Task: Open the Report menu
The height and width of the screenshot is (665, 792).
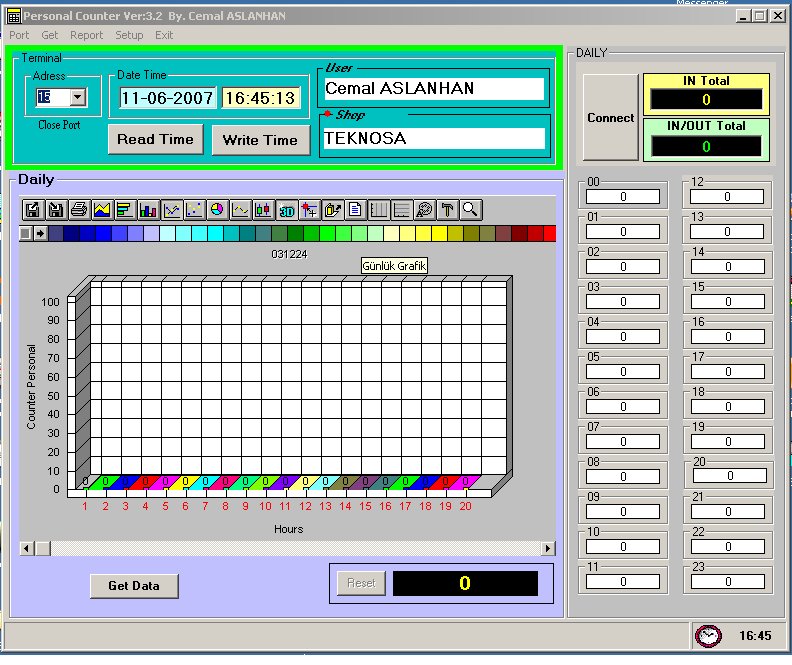Action: pos(86,35)
